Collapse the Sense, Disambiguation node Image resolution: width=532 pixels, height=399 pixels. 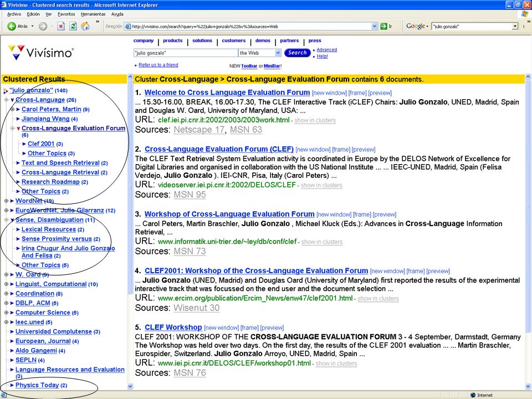tap(7, 219)
